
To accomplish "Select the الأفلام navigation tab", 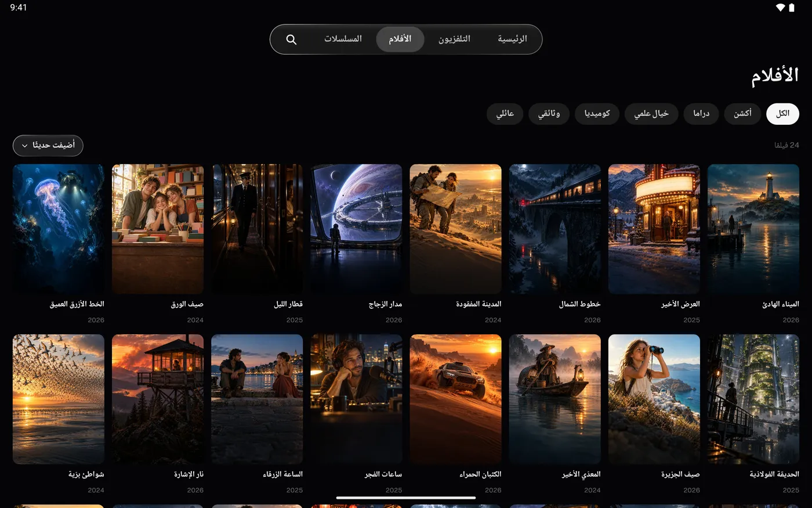I will [400, 39].
